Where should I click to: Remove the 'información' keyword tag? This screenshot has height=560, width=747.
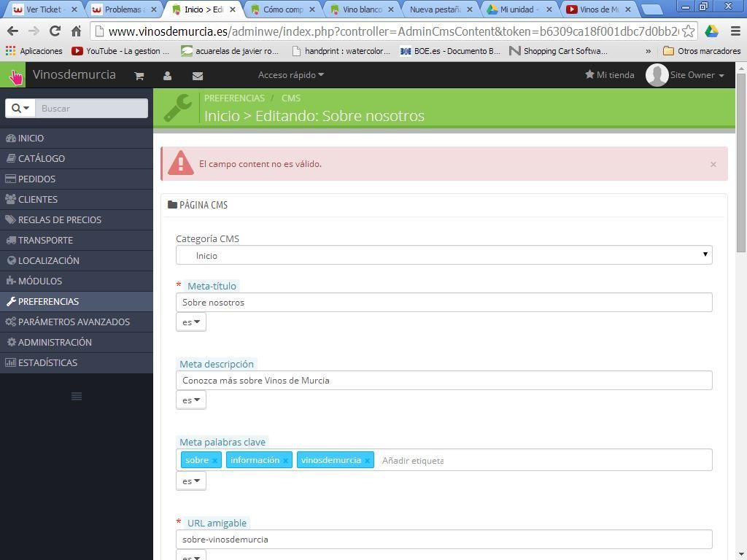[285, 461]
